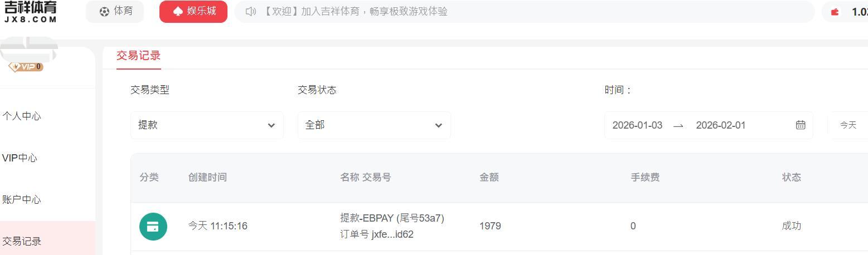The image size is (868, 255).
Task: Expand the 交易类型 dropdown showing 提款
Action: 207,125
